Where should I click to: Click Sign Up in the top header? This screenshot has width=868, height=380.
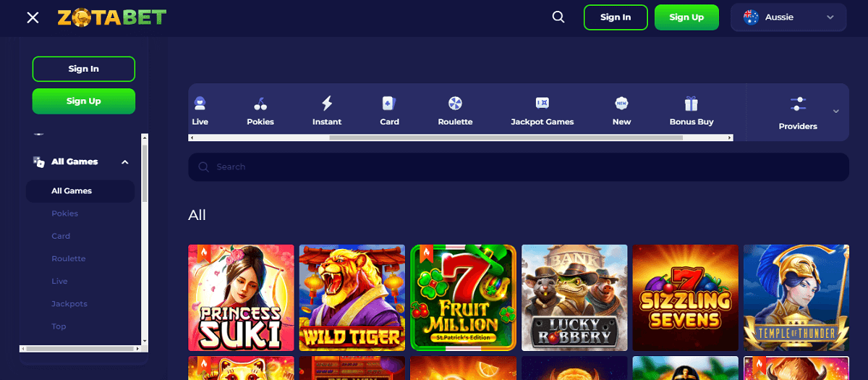click(x=686, y=17)
